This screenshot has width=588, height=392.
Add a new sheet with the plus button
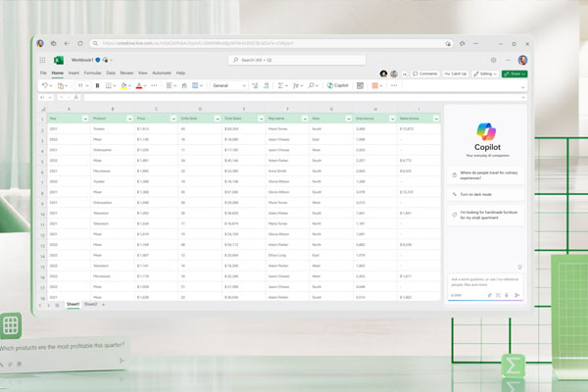point(104,304)
